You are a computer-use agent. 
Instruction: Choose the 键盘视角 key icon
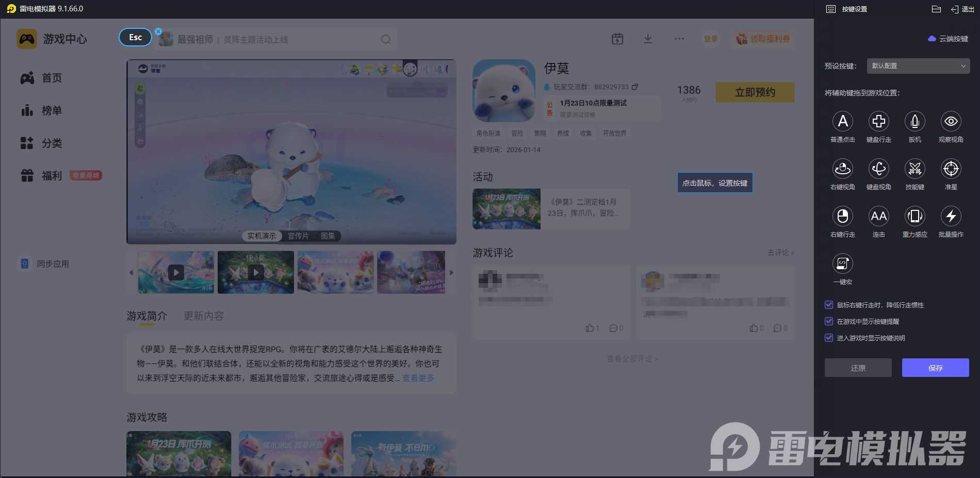coord(879,169)
